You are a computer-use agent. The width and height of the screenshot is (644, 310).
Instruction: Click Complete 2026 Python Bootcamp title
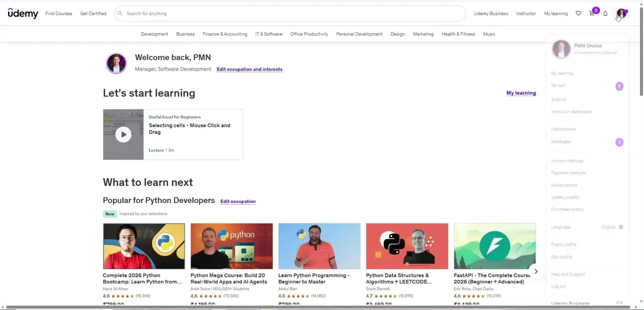(x=142, y=279)
